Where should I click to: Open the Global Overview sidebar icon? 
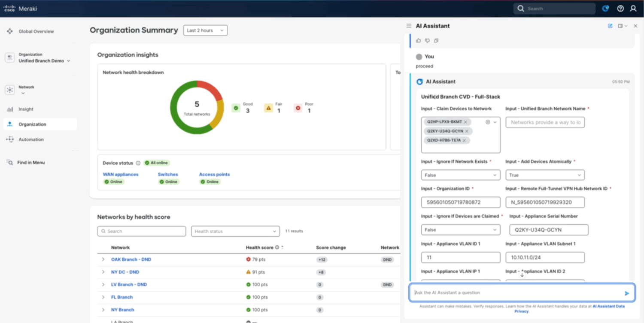click(10, 31)
